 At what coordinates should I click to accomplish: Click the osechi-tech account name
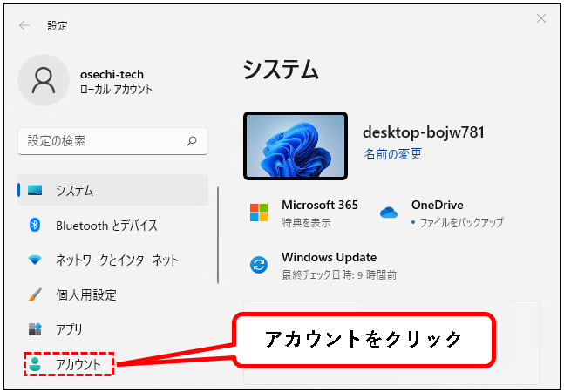click(x=112, y=74)
